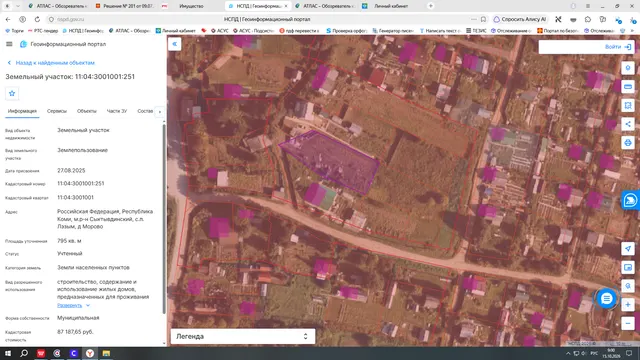Open a new browser tab with plus
Image resolution: width=640 pixels, height=360 pixels.
(431, 6)
